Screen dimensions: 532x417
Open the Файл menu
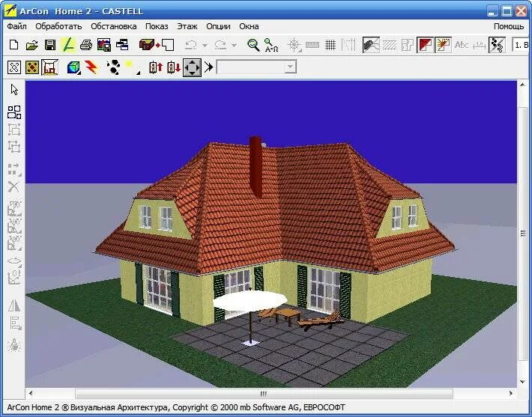click(x=16, y=26)
